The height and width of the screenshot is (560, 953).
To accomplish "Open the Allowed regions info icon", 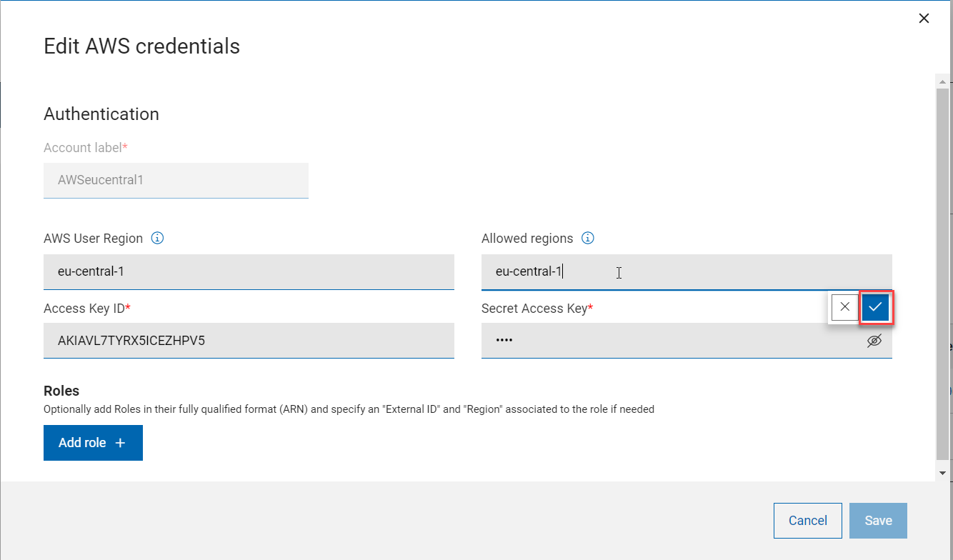I will coord(588,239).
